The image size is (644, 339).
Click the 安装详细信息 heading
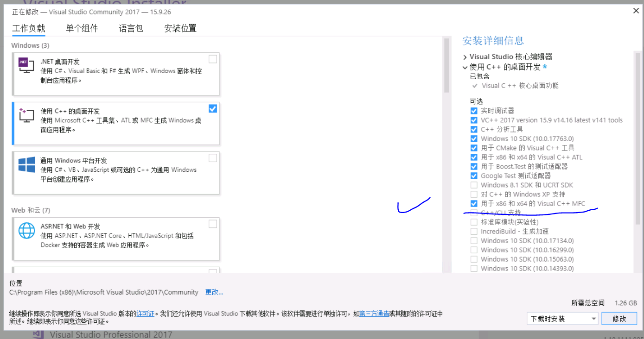493,41
